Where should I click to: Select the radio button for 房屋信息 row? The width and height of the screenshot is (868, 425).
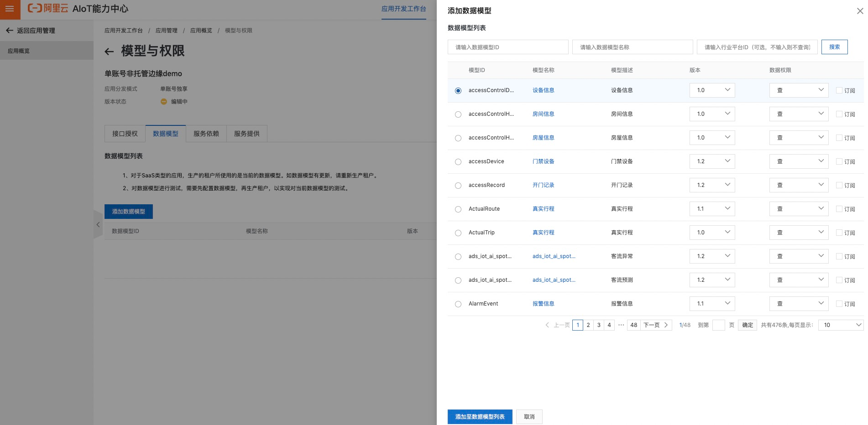point(458,138)
